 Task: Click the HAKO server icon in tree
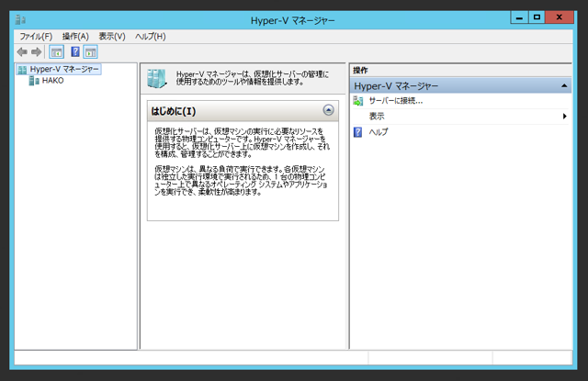coord(34,81)
